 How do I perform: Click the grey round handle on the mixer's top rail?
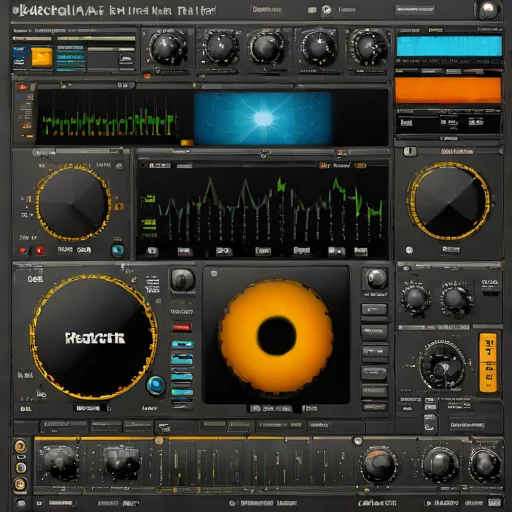tap(358, 441)
